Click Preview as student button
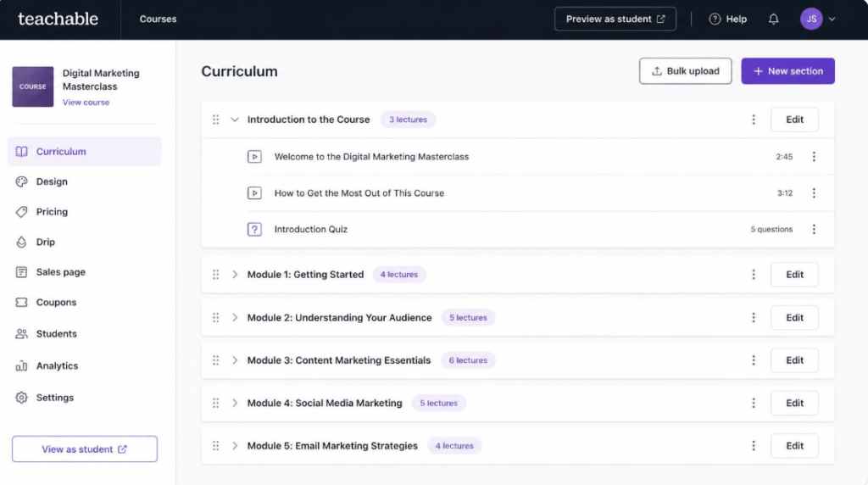This screenshot has width=868, height=485. coord(615,19)
